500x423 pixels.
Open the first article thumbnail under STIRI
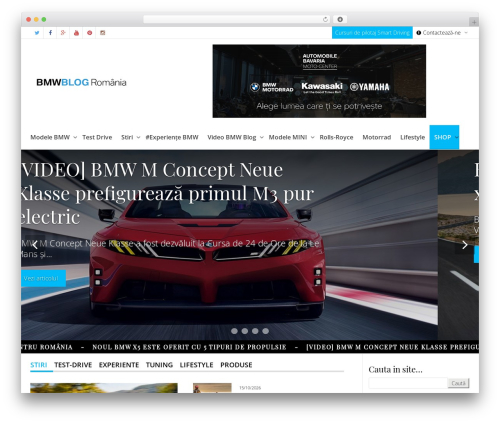(104, 388)
